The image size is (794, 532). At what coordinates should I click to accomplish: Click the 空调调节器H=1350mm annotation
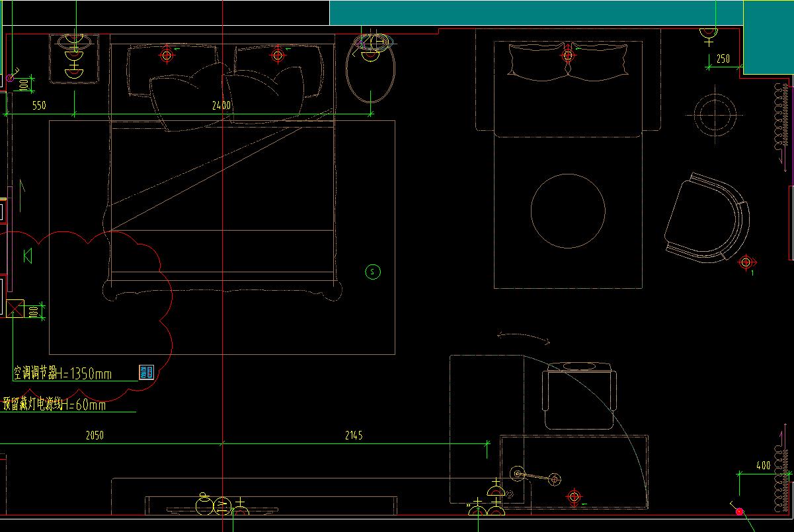pos(63,373)
